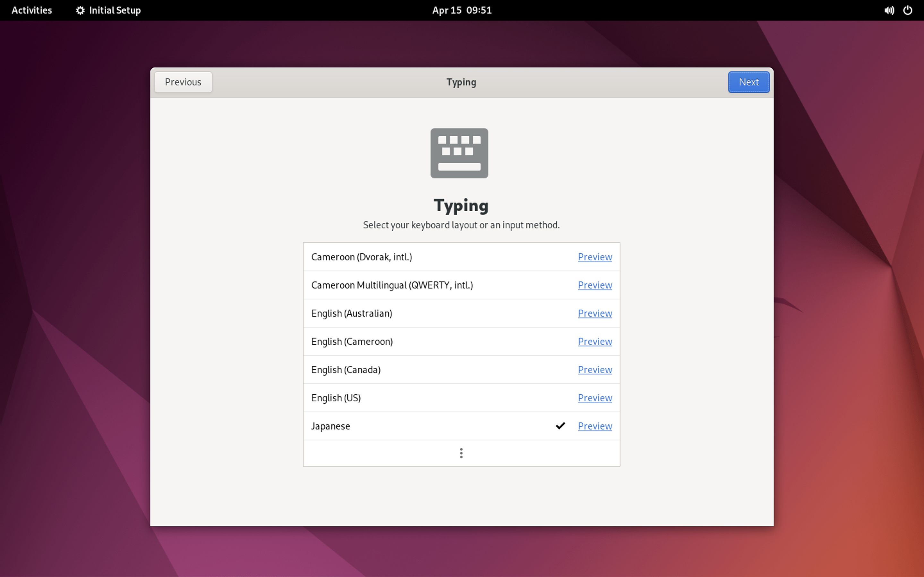This screenshot has height=577, width=924.
Task: Click the checkmark next to Japanese
Action: click(560, 426)
